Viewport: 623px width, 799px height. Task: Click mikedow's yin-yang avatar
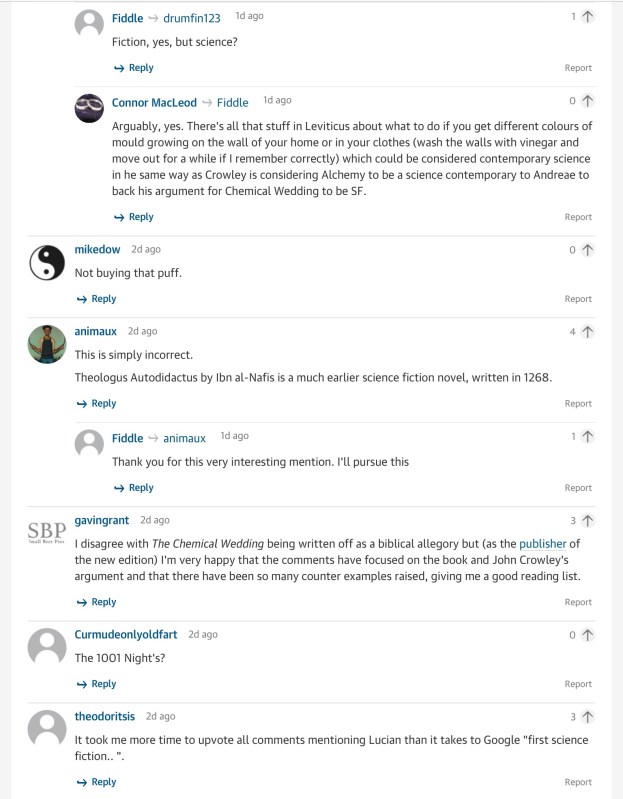pos(46,263)
